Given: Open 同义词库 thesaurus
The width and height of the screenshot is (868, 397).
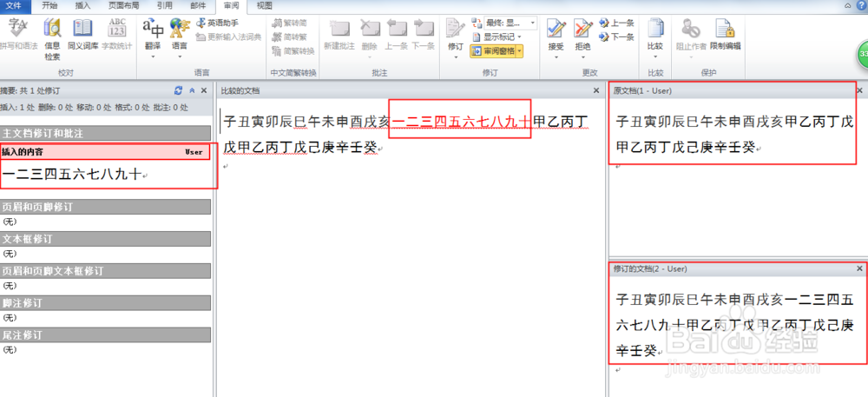Looking at the screenshot, I should (x=83, y=36).
